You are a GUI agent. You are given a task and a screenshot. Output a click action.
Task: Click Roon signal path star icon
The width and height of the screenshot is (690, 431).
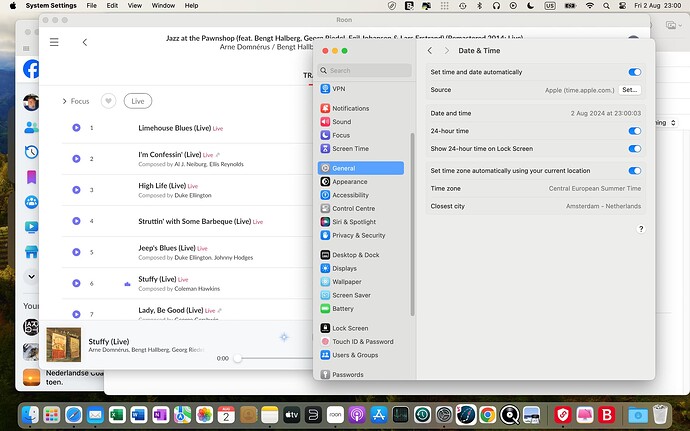pyautogui.click(x=284, y=337)
